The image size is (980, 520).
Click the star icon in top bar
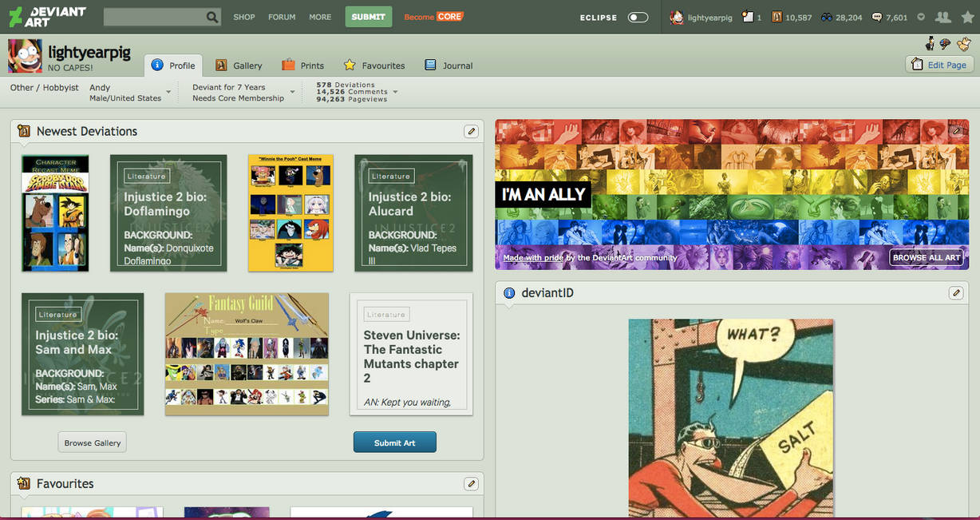(x=967, y=17)
